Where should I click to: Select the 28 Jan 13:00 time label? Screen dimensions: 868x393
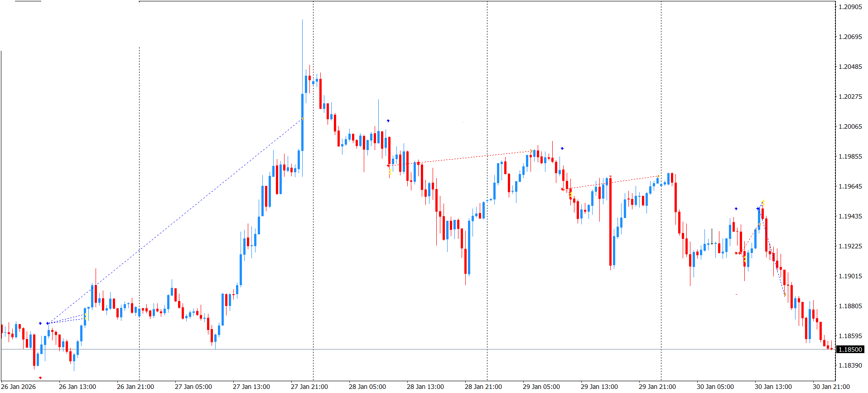(x=425, y=387)
